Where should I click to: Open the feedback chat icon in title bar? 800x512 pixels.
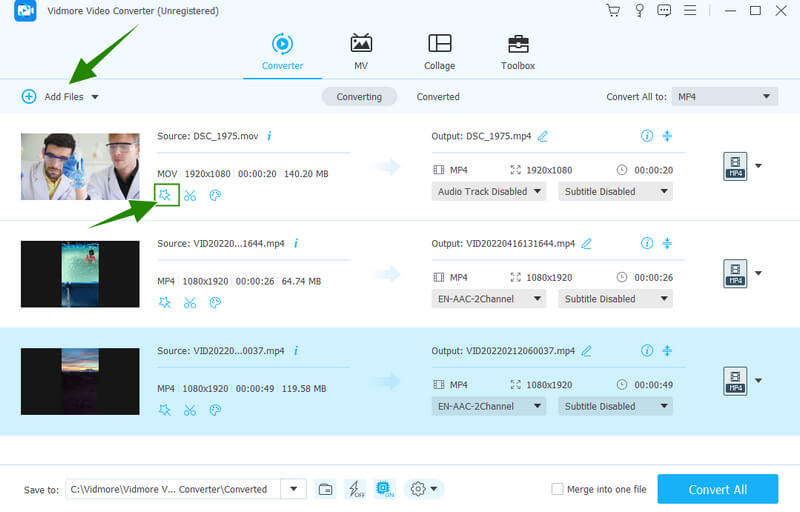[x=664, y=11]
